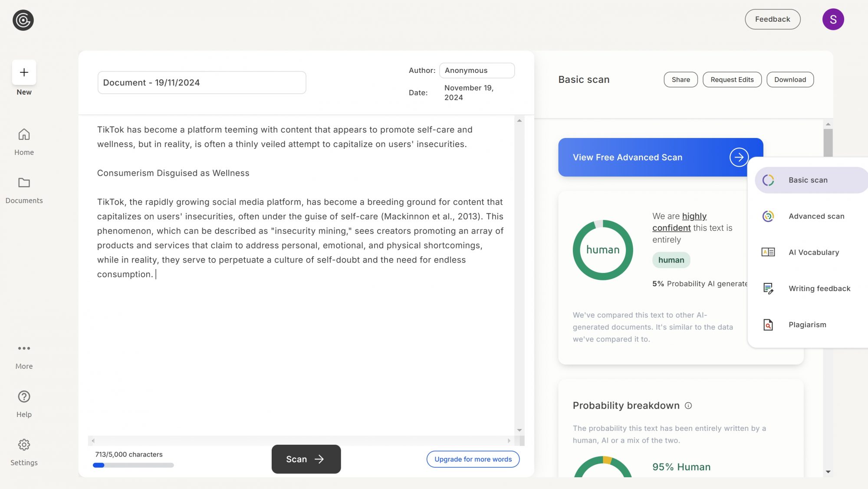Open the Home sidebar icon

pos(24,135)
